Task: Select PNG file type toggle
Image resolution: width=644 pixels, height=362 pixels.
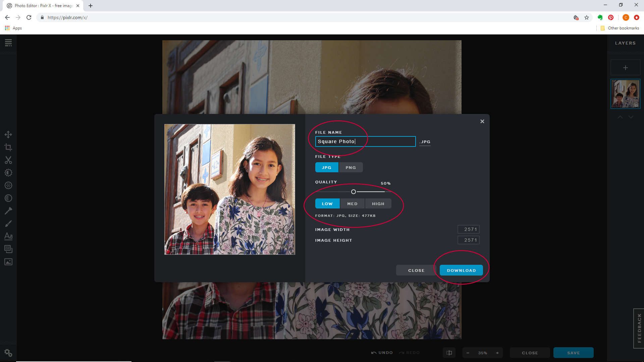Action: (350, 168)
